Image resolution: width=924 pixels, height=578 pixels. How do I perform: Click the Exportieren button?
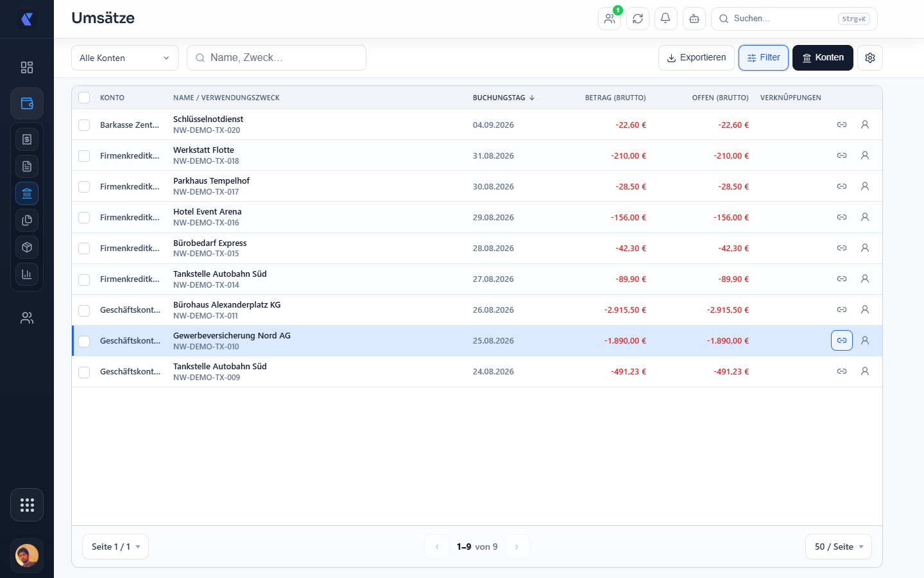click(696, 58)
